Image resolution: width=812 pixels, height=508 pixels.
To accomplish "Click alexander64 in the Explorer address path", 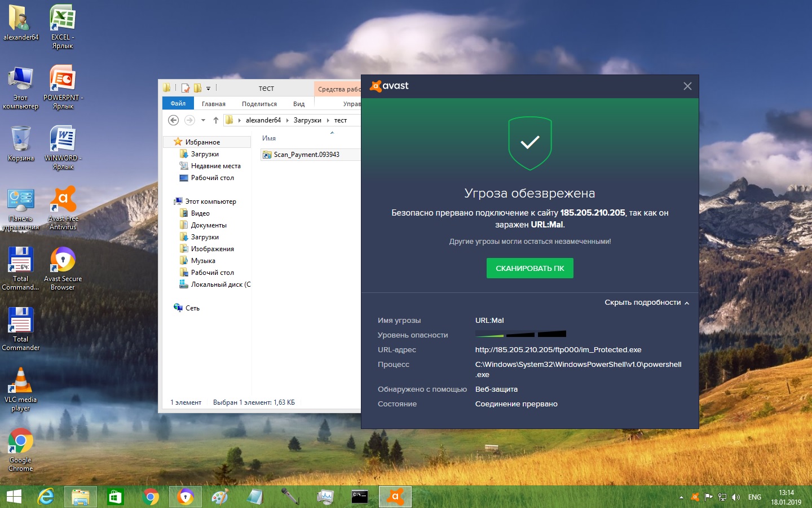I will coord(263,120).
